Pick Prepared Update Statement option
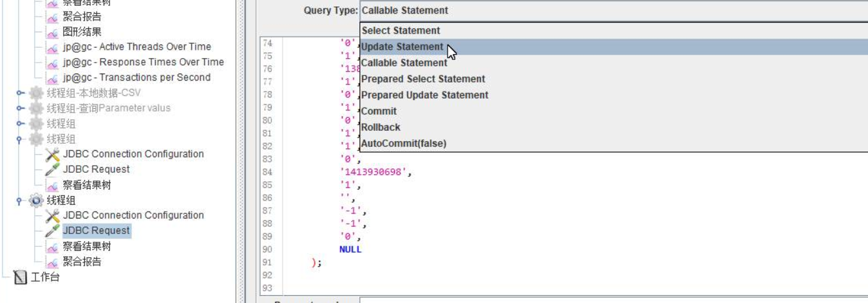Screen dimensions: 868x303 pos(424,95)
